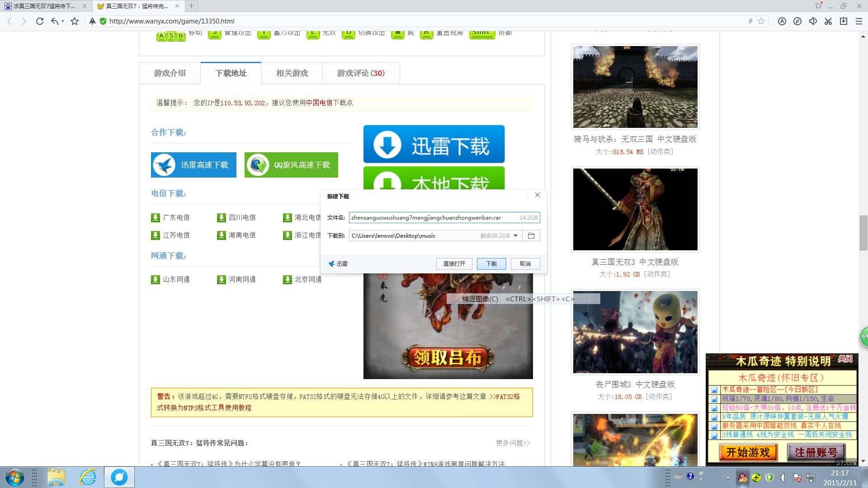The image size is (868, 488).
Task: Click the 下载 button in the dialog
Action: [x=491, y=263]
